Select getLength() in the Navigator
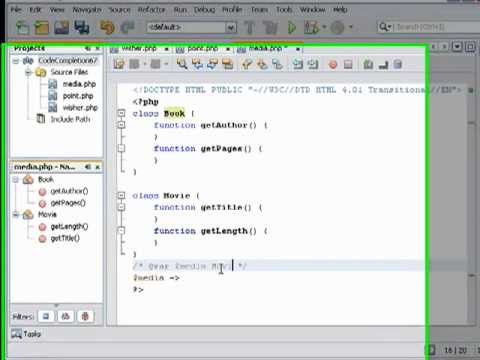The image size is (480, 360). 69,227
